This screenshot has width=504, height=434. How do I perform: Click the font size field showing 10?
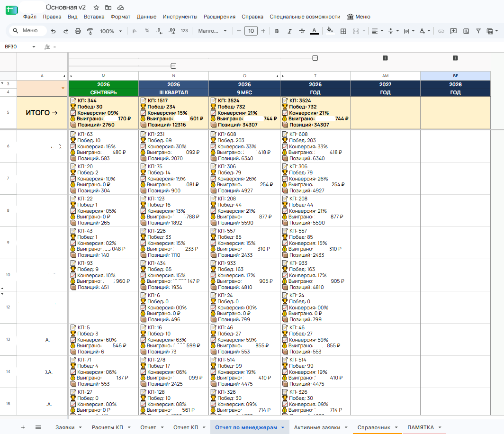pos(251,31)
